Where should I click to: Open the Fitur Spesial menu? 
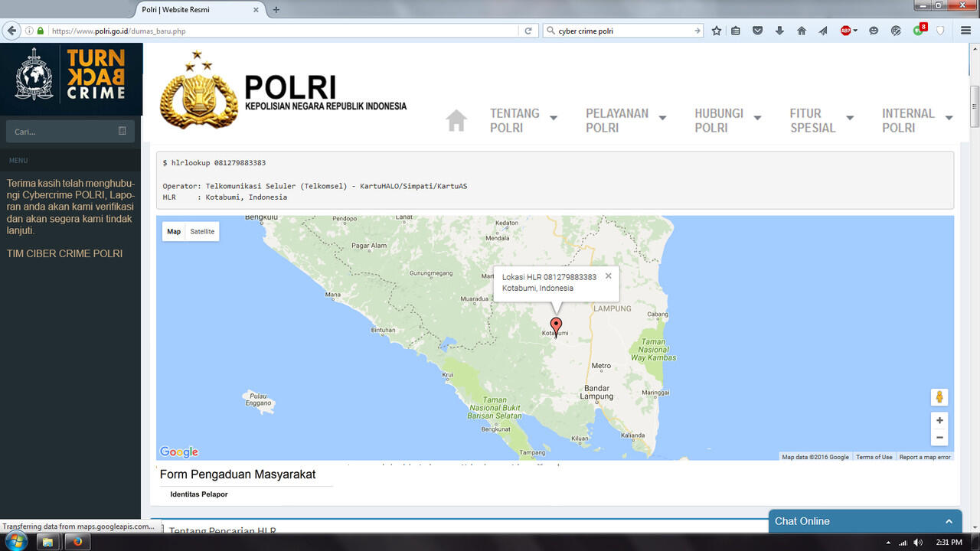tap(821, 120)
